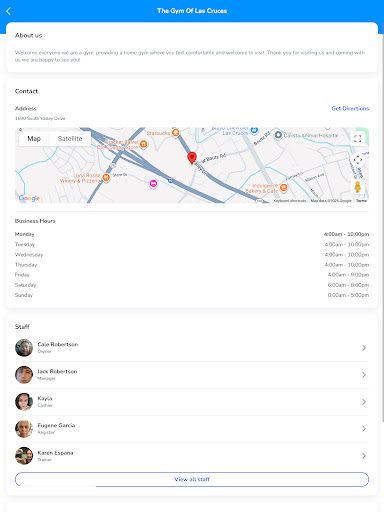The height and width of the screenshot is (512, 384).
Task: Click Cale Robertson's profile photo
Action: tap(24, 348)
